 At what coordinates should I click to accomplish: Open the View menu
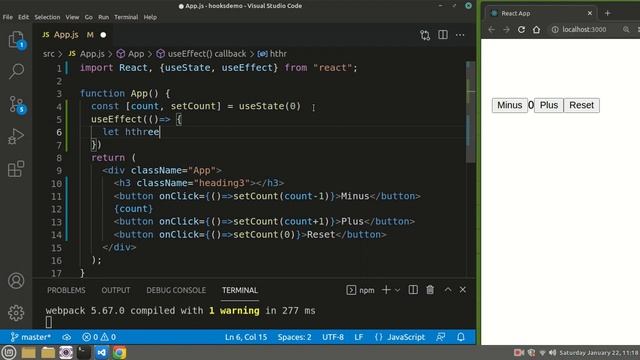point(72,17)
